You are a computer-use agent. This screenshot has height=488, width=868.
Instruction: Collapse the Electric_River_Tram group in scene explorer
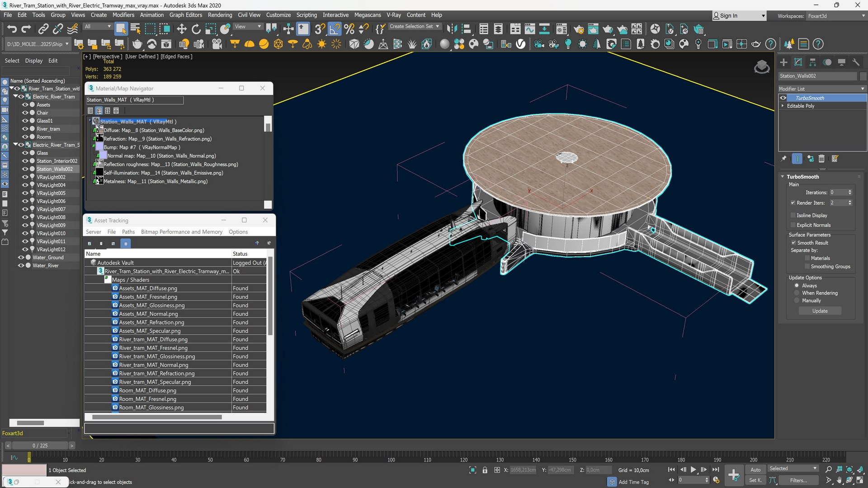[x=15, y=97]
